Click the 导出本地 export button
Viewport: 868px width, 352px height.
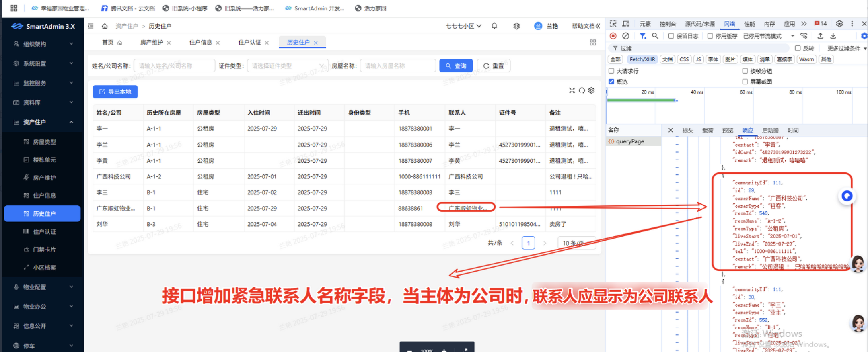point(115,92)
